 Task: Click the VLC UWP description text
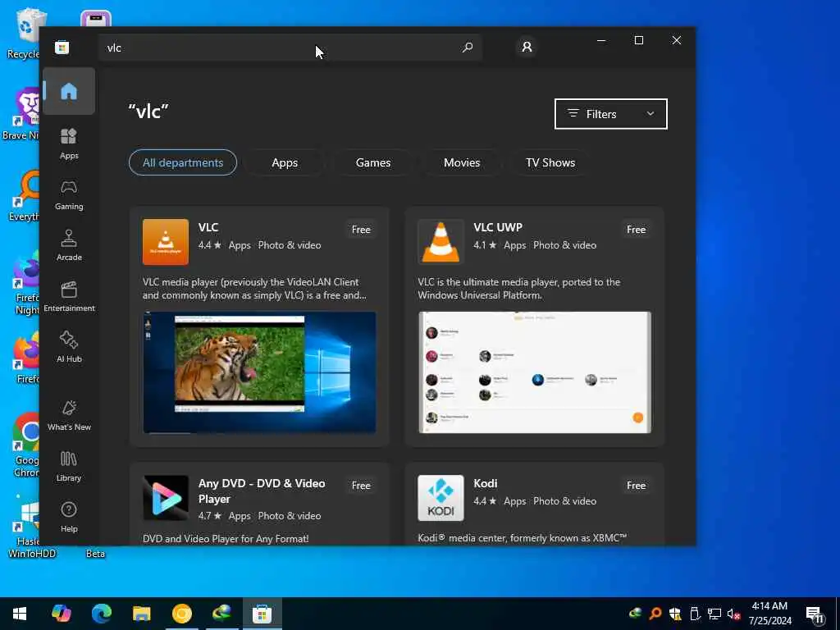point(519,288)
